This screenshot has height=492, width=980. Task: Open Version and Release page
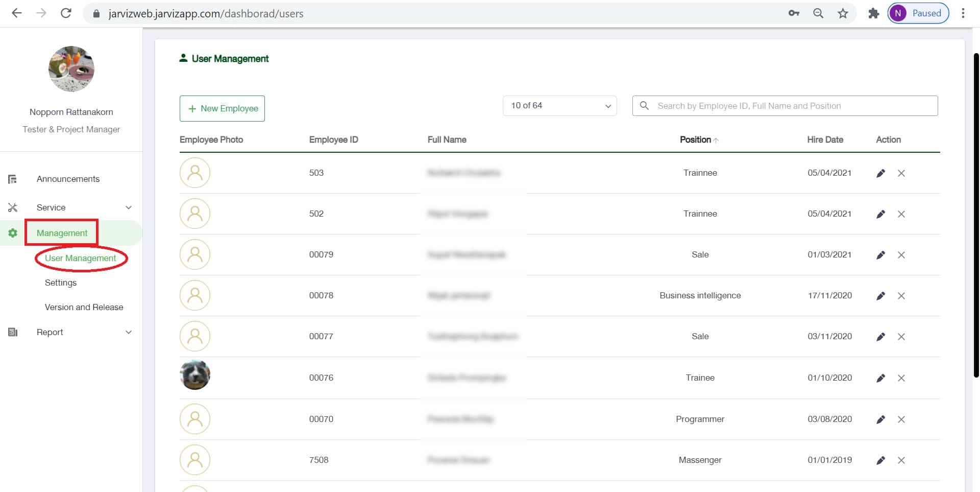click(x=84, y=307)
